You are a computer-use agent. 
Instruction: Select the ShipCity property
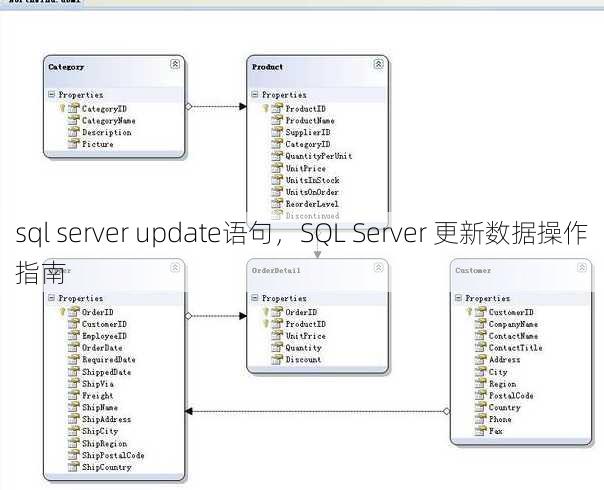click(x=100, y=431)
